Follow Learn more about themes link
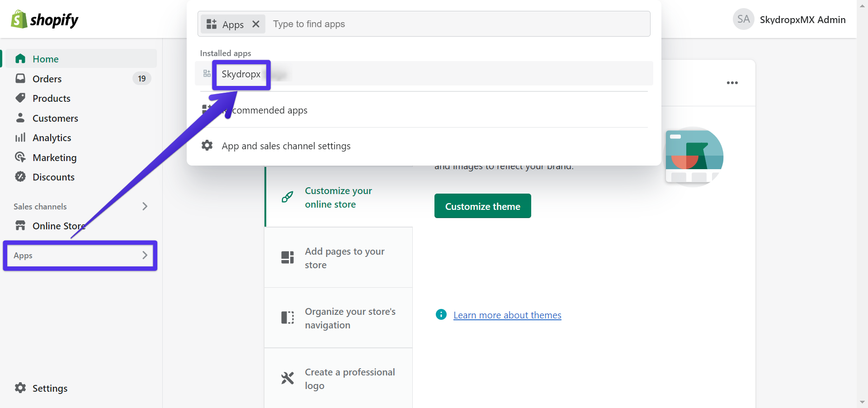 point(507,315)
